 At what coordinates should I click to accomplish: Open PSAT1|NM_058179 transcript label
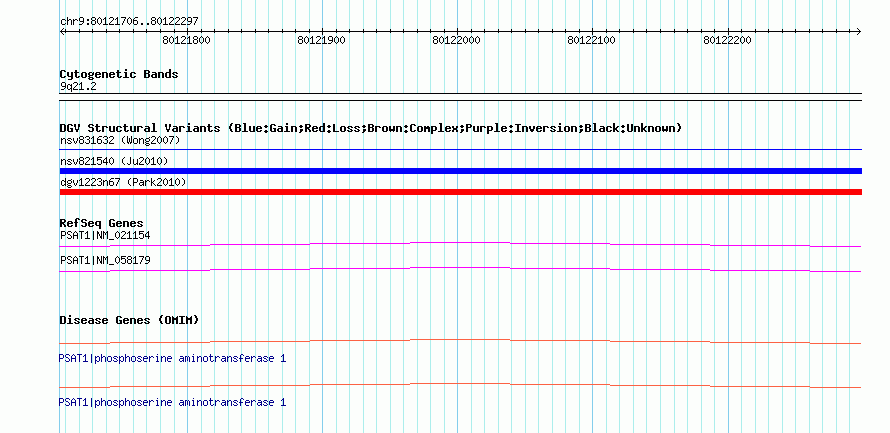(105, 260)
